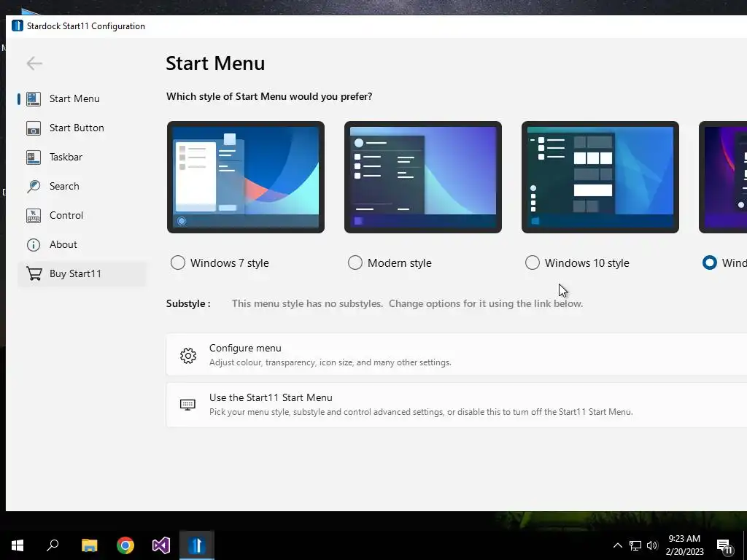Click the Windows 7 style preview thumbnail

click(x=246, y=177)
